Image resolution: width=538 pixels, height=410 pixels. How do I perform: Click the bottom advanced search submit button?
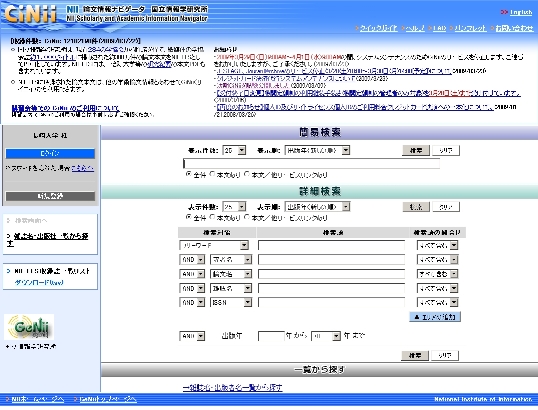click(415, 355)
